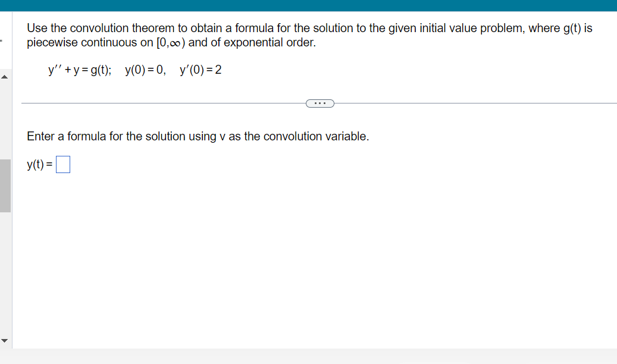Reveal more options with the ellipsis on the divider
The height and width of the screenshot is (364, 617).
(320, 103)
